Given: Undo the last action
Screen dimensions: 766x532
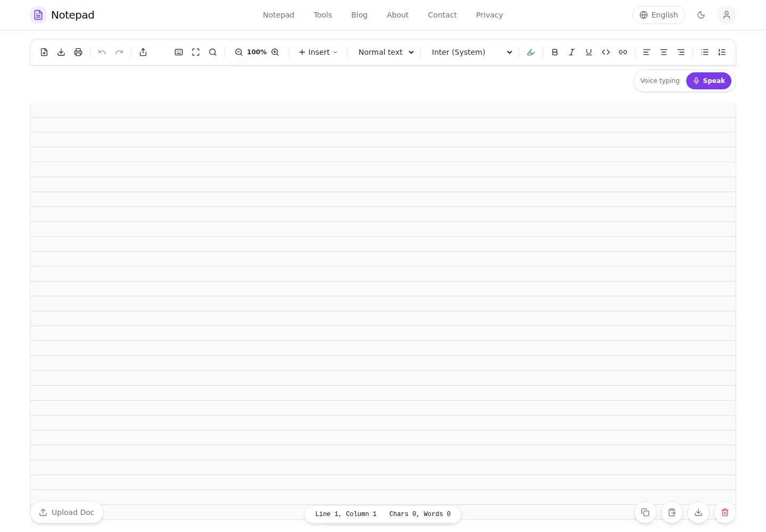Looking at the screenshot, I should [x=102, y=52].
